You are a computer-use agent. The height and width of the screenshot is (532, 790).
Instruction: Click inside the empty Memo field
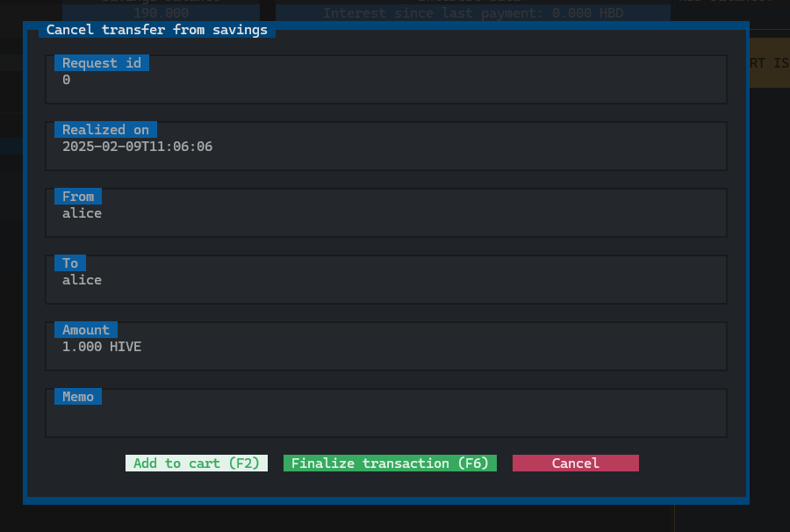click(x=386, y=419)
